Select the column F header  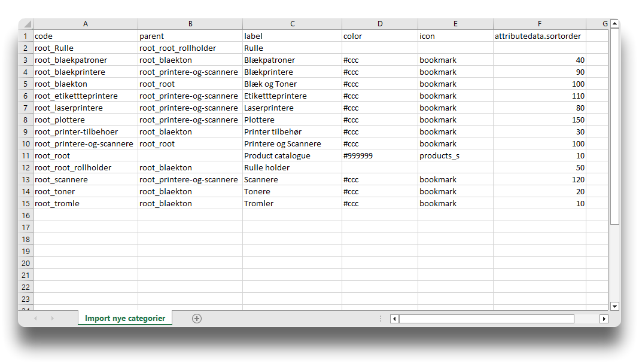[539, 24]
